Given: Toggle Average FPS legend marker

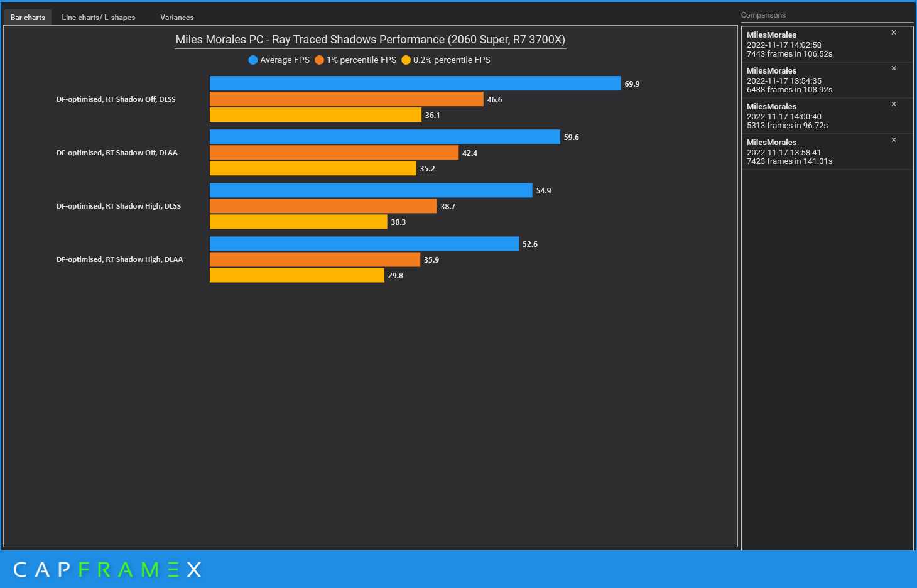Looking at the screenshot, I should [x=253, y=60].
